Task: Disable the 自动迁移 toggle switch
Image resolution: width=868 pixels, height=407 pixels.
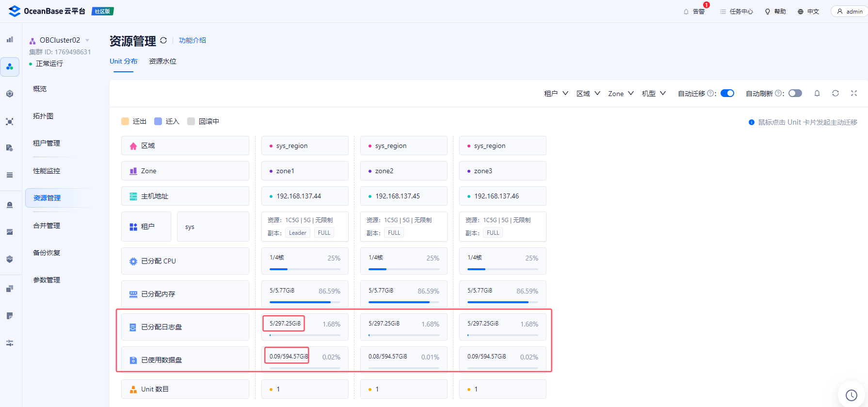Action: [x=727, y=93]
